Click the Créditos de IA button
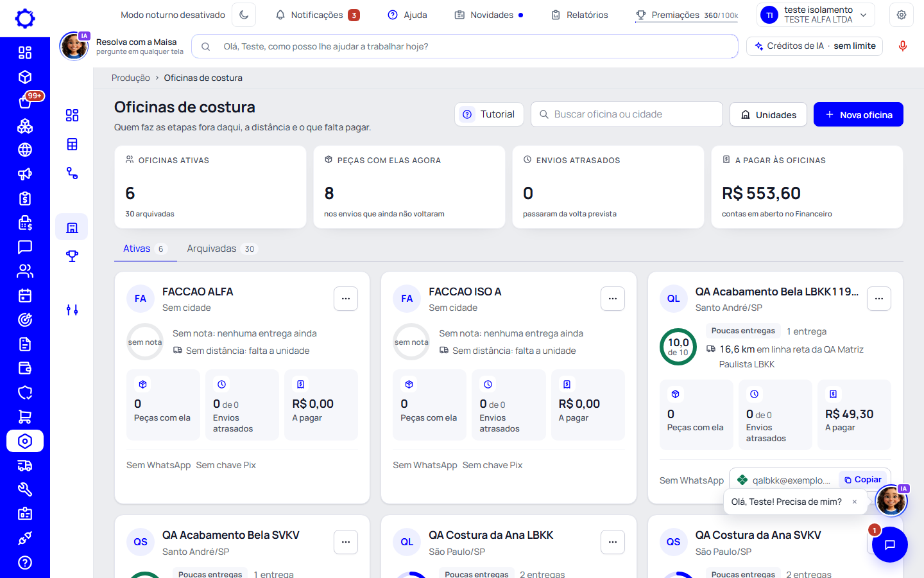This screenshot has width=924, height=578. pos(815,46)
